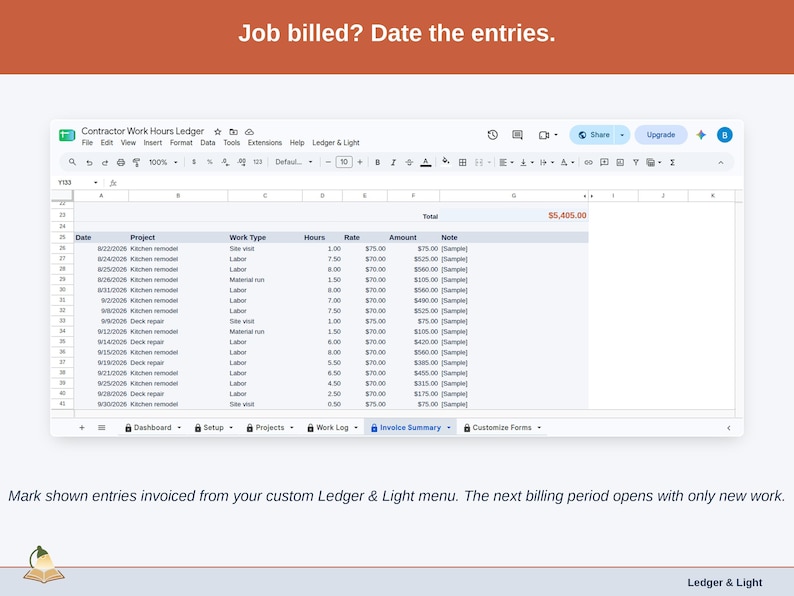
Task: Star the Contractor Work Hours Ledger document
Action: pyautogui.click(x=218, y=132)
